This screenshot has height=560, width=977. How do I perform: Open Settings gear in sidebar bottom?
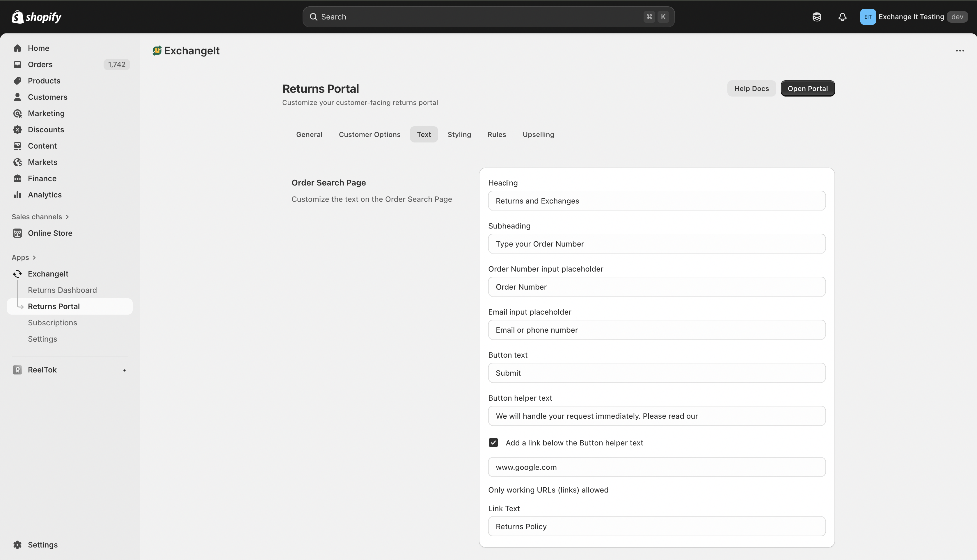pyautogui.click(x=17, y=545)
